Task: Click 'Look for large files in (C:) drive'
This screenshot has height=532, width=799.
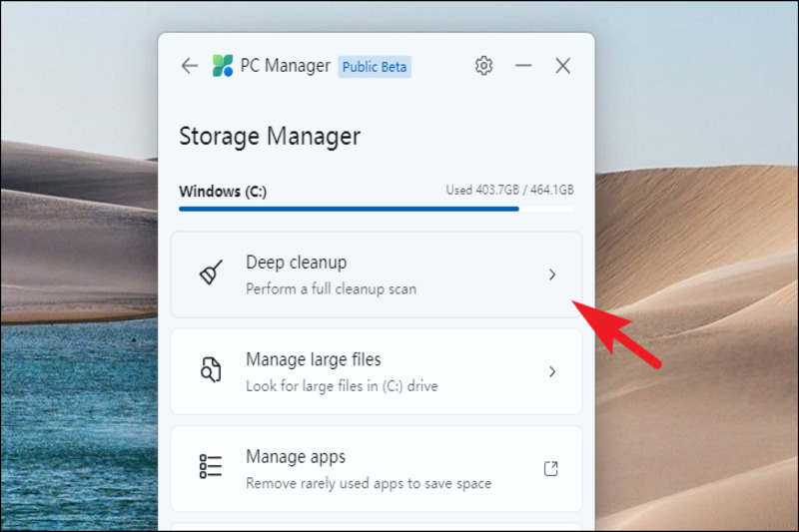Action: (342, 385)
